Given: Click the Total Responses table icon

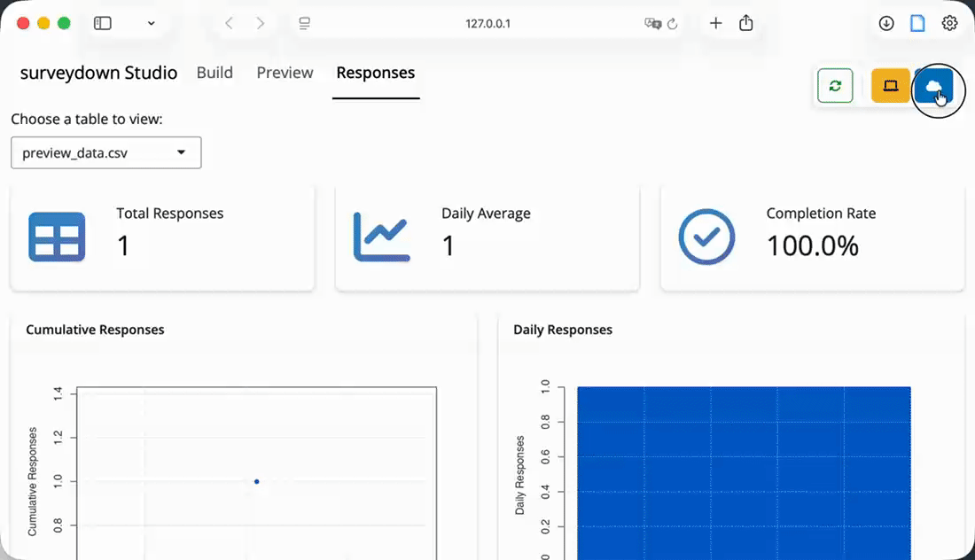Looking at the screenshot, I should [57, 237].
